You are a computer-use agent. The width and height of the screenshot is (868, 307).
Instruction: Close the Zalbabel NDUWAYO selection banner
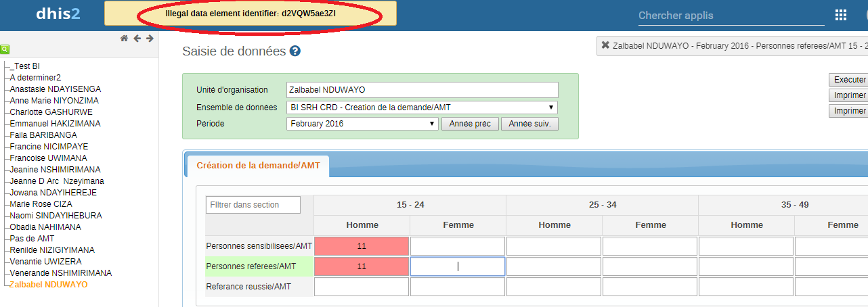coord(605,45)
